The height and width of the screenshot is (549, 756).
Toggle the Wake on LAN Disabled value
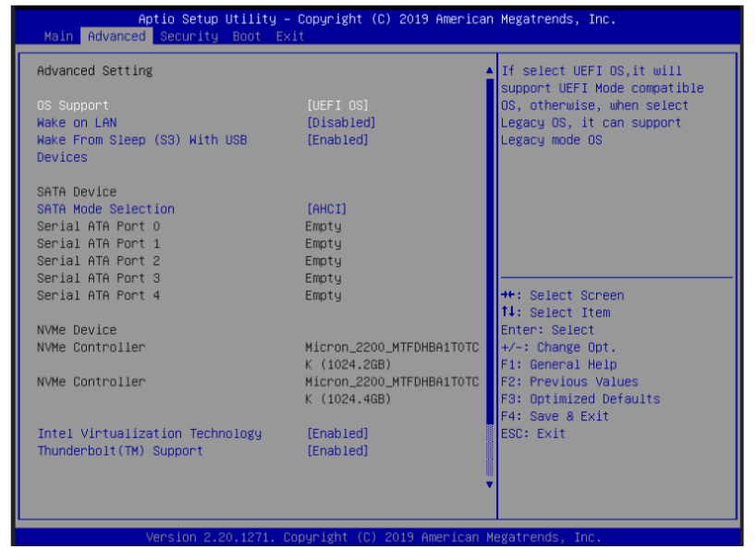(x=340, y=123)
